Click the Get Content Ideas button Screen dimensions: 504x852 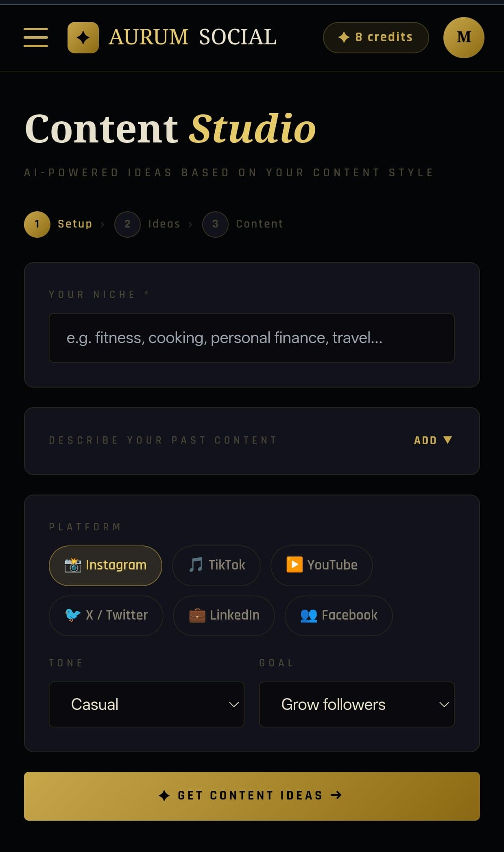pyautogui.click(x=252, y=795)
